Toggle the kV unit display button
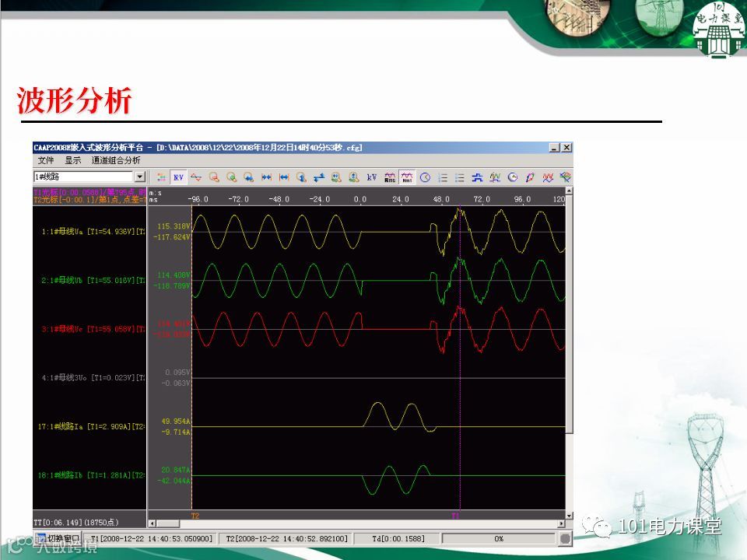The image size is (747, 560). (x=372, y=177)
